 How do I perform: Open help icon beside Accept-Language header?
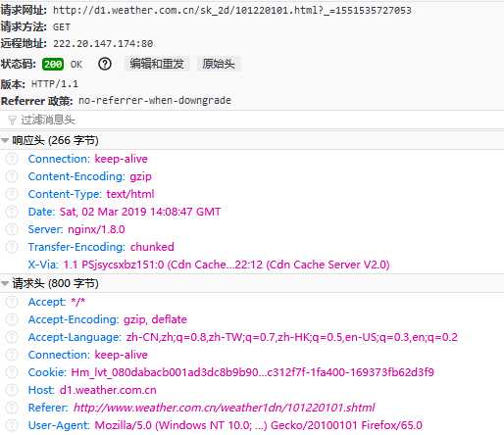[x=12, y=337]
